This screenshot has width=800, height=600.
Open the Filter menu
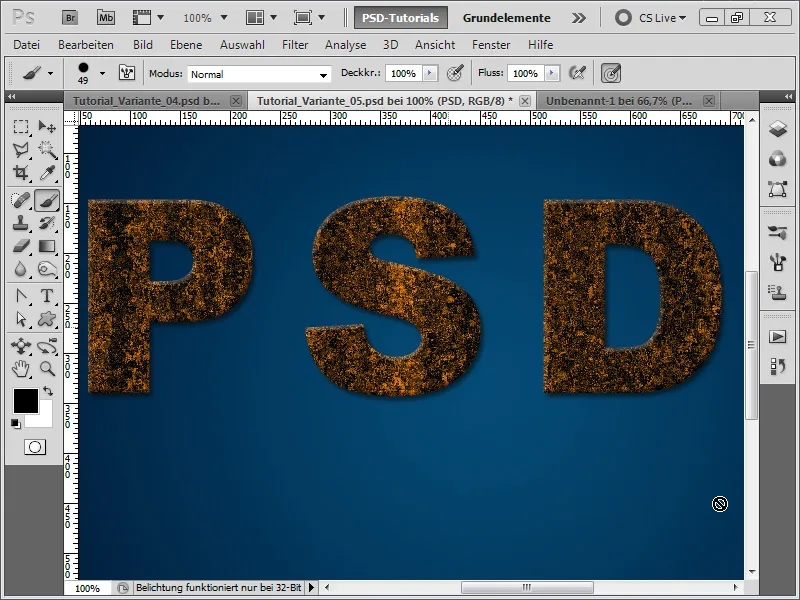pyautogui.click(x=295, y=45)
